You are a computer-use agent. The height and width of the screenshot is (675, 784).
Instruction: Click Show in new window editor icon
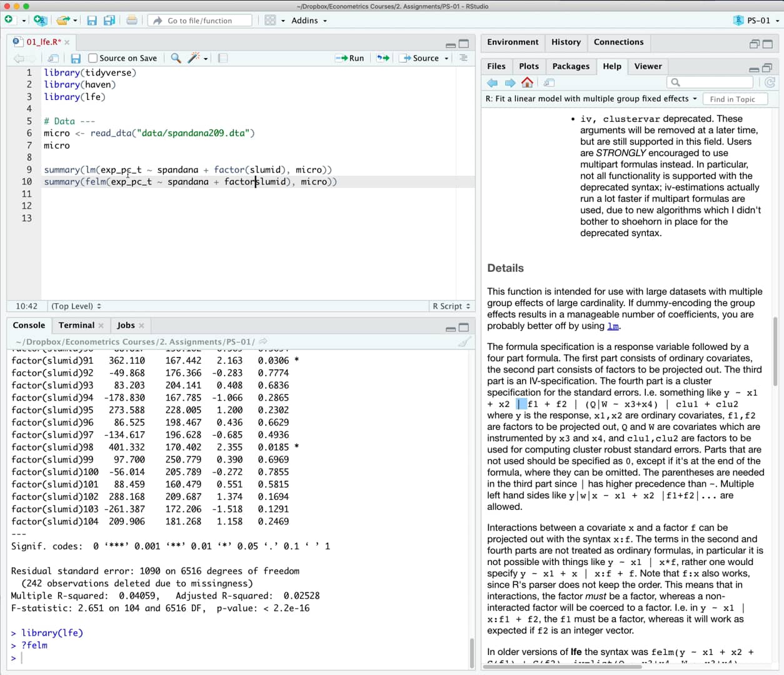point(54,58)
